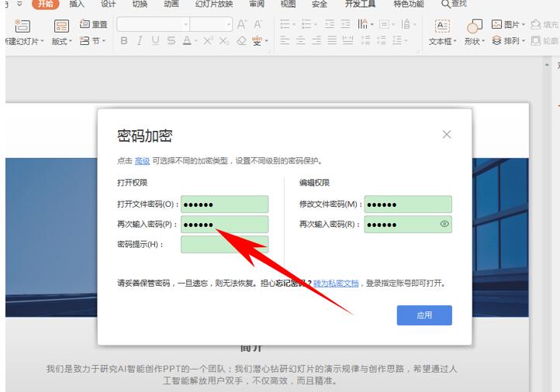Click the 高级 advanced link
This screenshot has height=392, width=560.
142,161
